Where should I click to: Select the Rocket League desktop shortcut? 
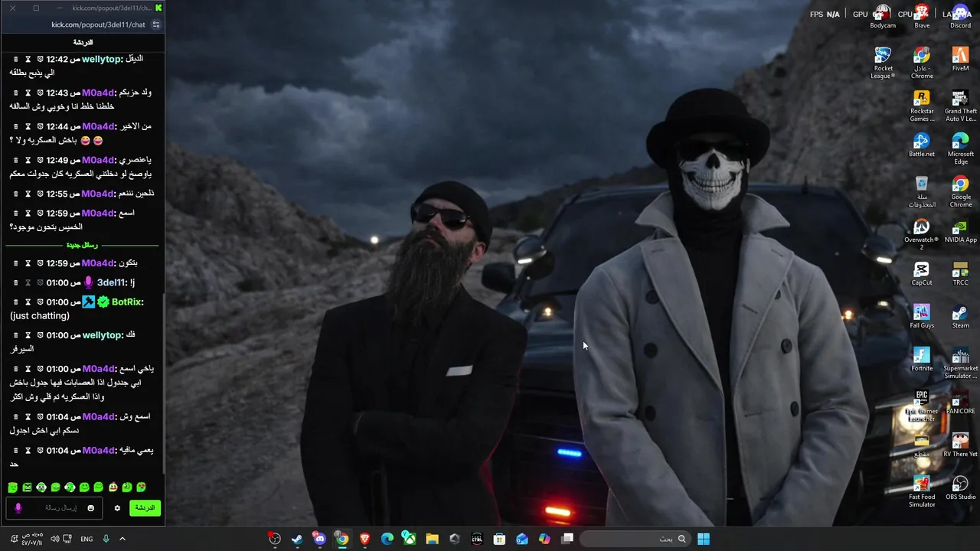[x=883, y=63]
